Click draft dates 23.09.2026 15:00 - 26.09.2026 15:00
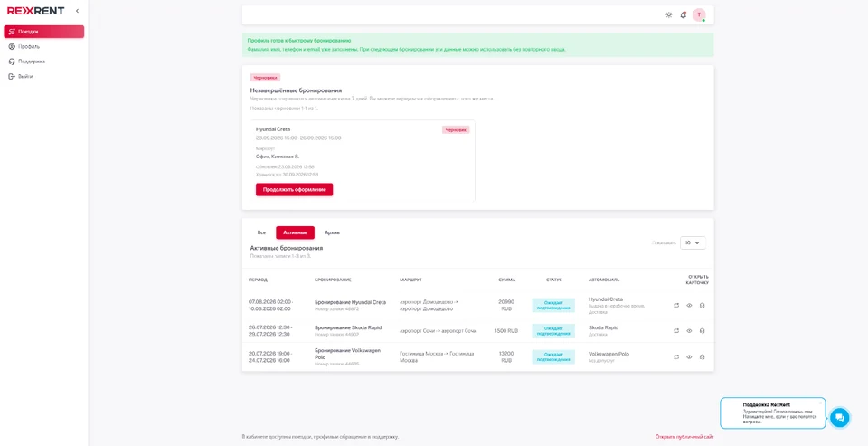868x446 pixels. (298, 138)
